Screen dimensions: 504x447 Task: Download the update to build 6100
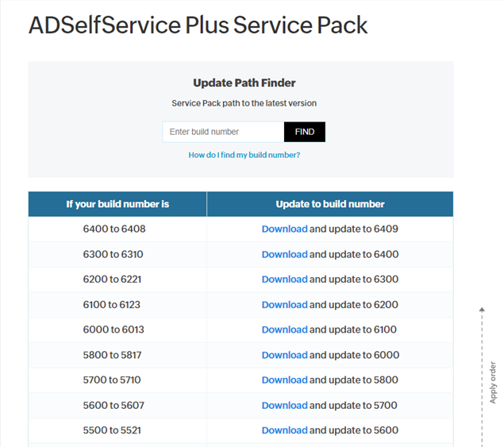click(x=284, y=329)
